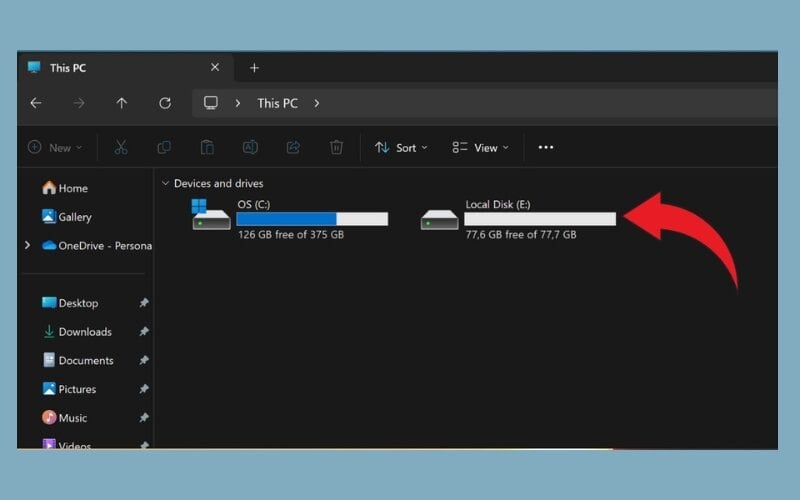800x500 pixels.
Task: Click the Delete trash icon
Action: tap(336, 147)
